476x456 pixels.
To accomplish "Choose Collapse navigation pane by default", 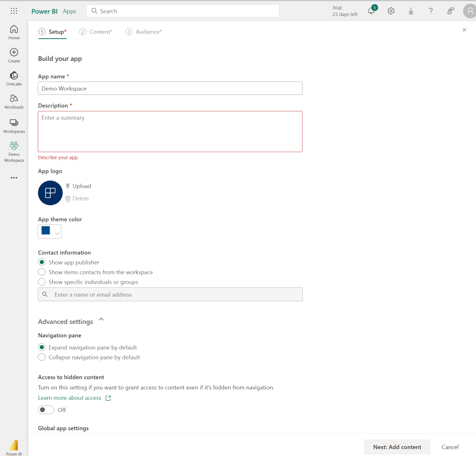I will click(42, 357).
